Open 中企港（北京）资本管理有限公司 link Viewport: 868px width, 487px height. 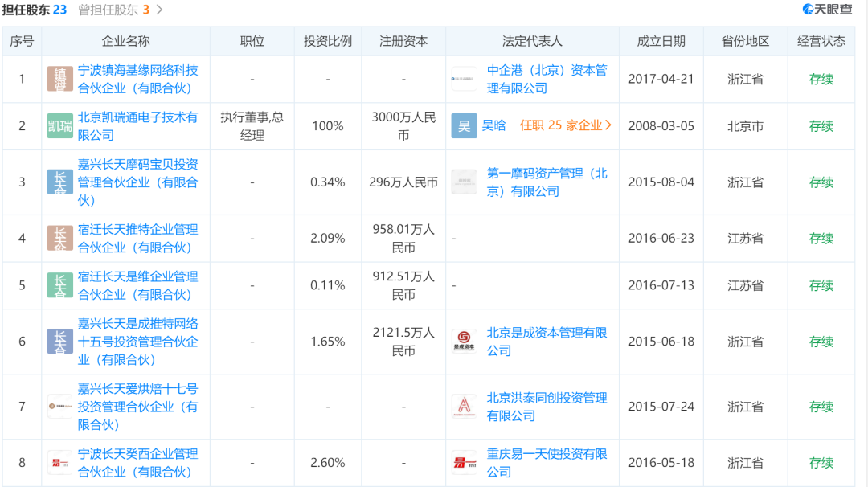(x=547, y=79)
